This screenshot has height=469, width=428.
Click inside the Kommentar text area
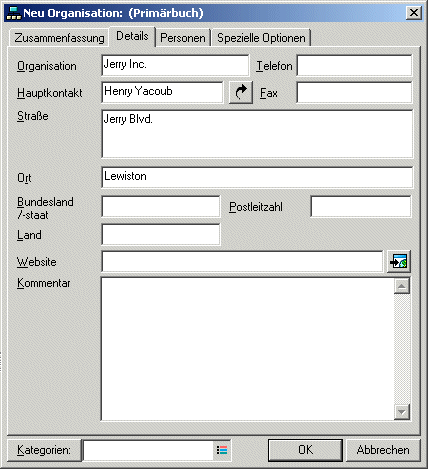248,349
